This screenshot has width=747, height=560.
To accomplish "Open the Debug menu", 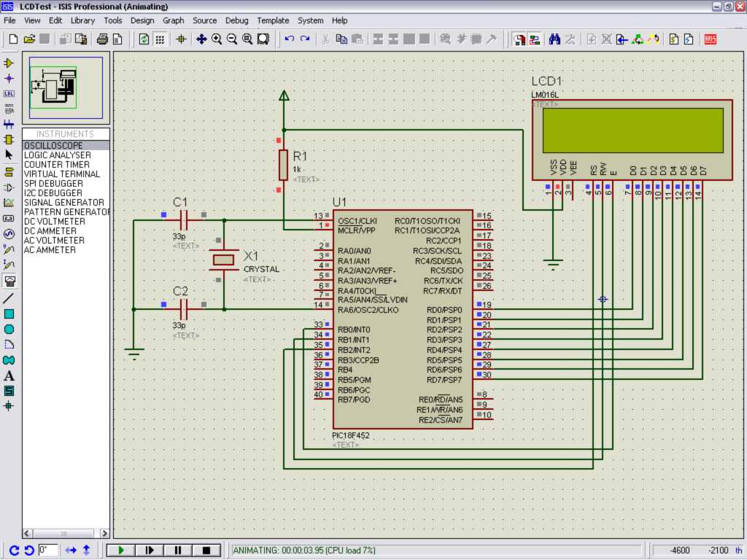I will pyautogui.click(x=237, y=20).
